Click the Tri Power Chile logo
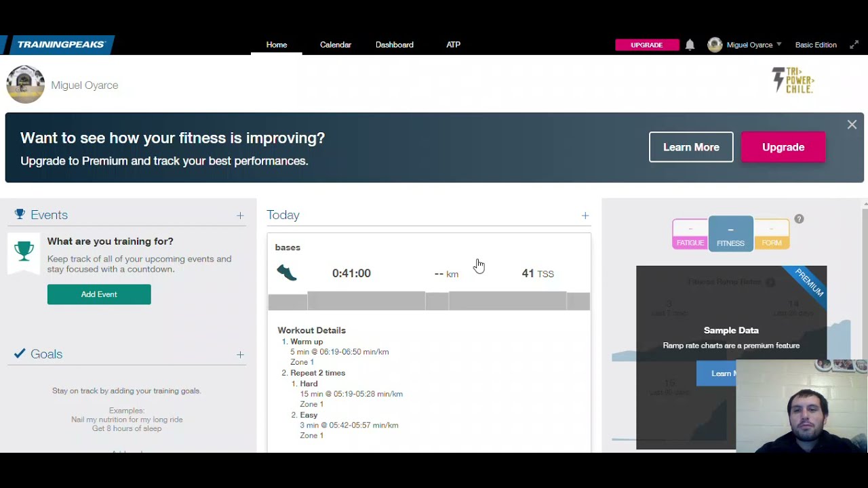This screenshot has width=868, height=488. (x=793, y=81)
